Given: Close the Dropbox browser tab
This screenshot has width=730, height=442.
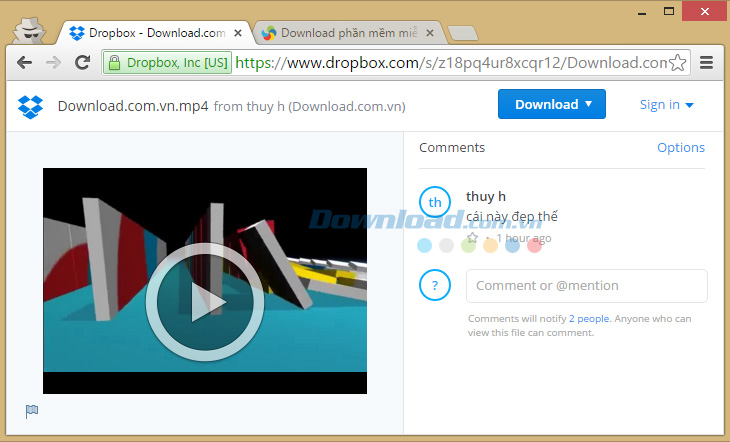Looking at the screenshot, I should 237,33.
